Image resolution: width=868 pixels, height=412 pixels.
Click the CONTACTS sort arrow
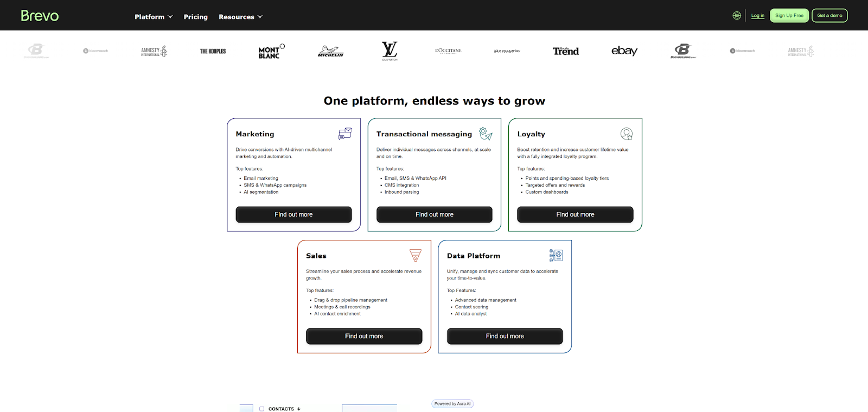pyautogui.click(x=299, y=409)
